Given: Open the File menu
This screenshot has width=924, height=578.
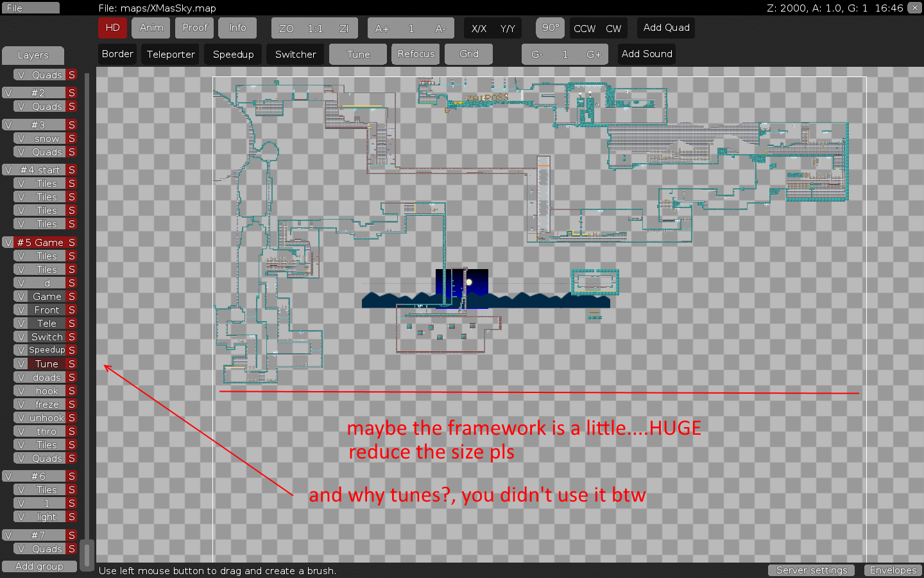Looking at the screenshot, I should [30, 8].
